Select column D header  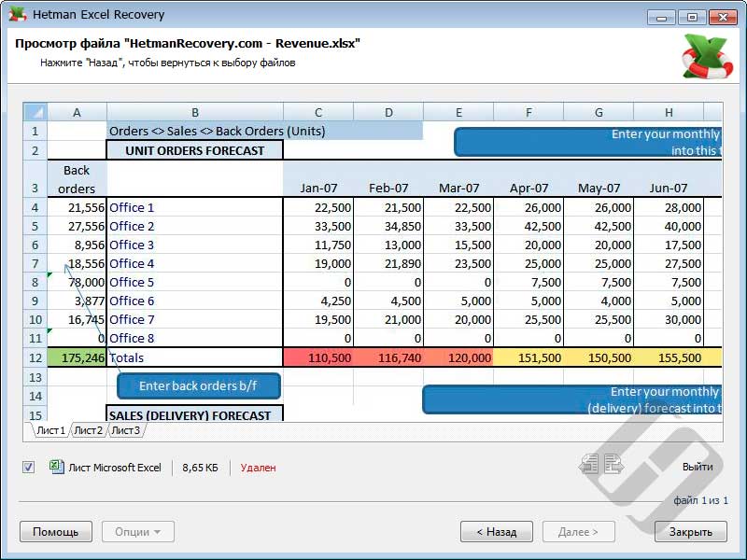click(388, 112)
